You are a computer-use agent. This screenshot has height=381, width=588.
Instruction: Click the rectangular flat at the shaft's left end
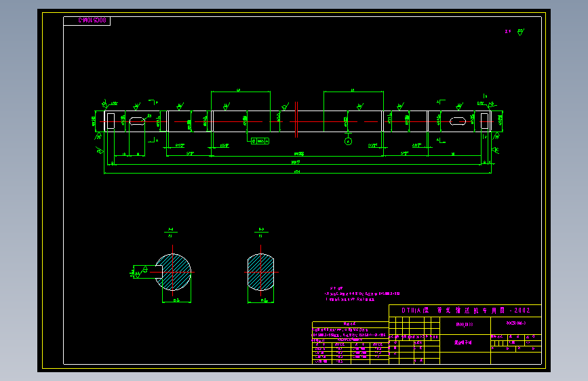[x=111, y=121]
